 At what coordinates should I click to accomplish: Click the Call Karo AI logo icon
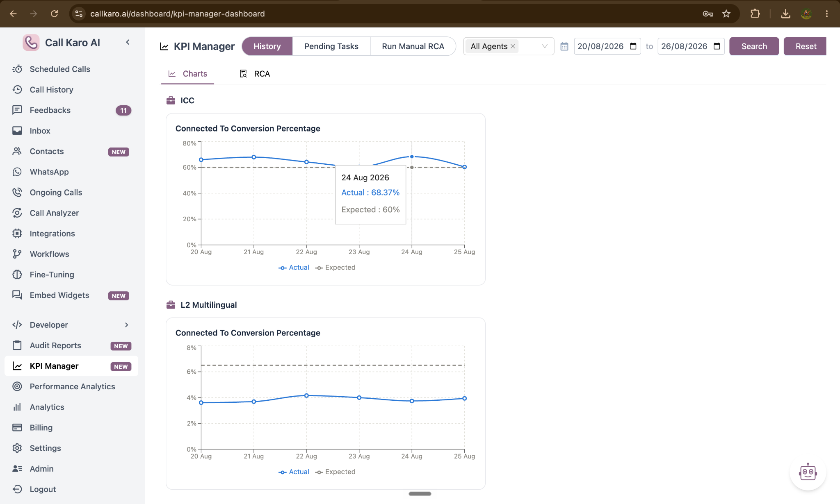31,43
